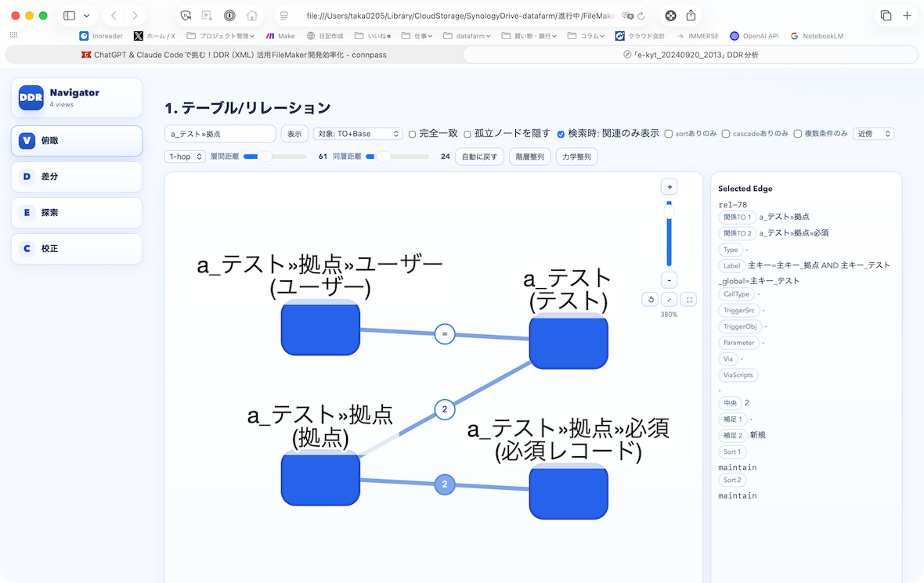Click the '=' relation badge on edge
924x583 pixels.
[445, 334]
